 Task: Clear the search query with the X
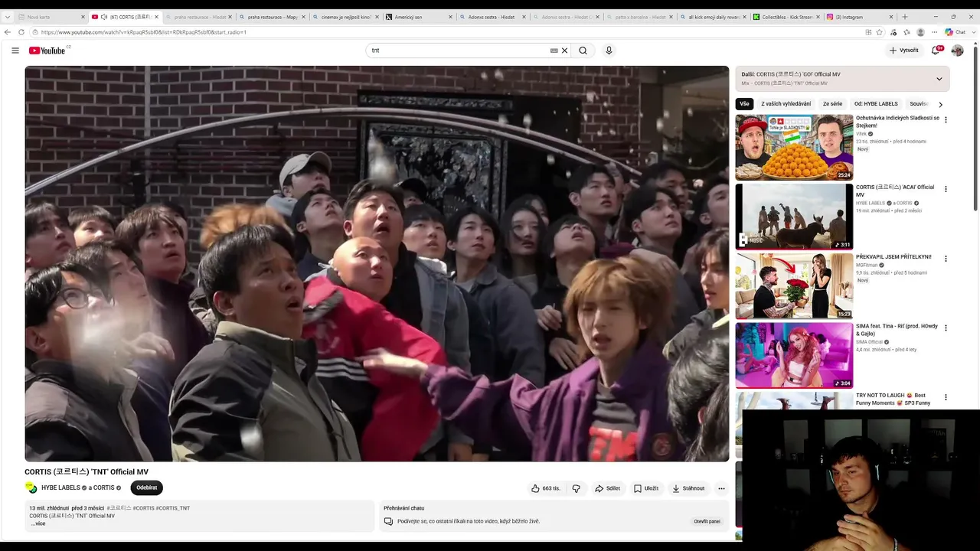point(565,51)
